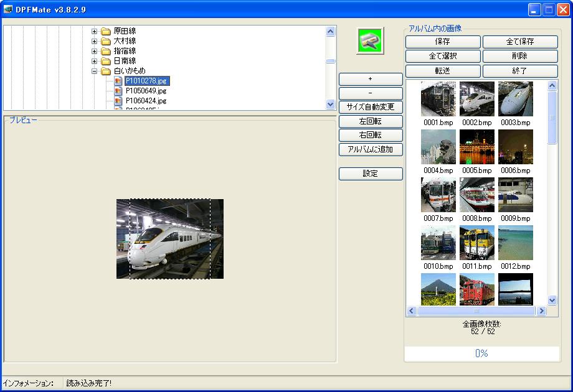Select the file P1060424.jpg in tree
Screen dimensions: 573x392
(x=146, y=100)
